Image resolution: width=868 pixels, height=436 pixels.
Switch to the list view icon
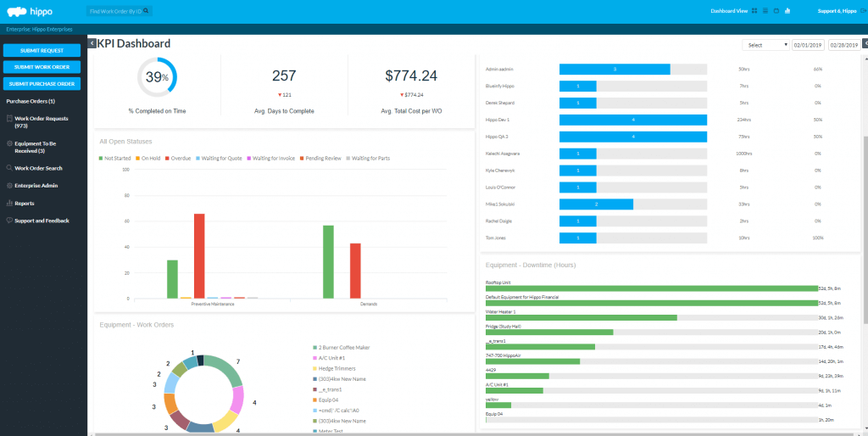tap(765, 11)
